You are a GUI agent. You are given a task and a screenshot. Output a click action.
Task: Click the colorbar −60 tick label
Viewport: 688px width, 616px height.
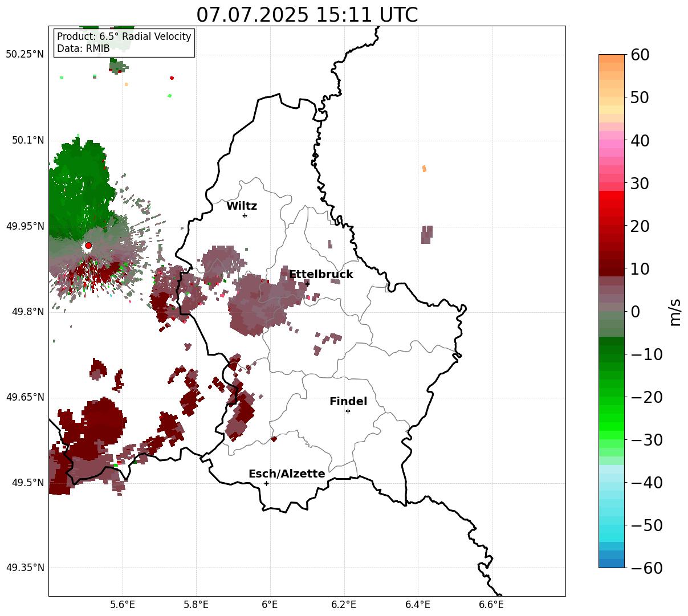[x=646, y=568]
